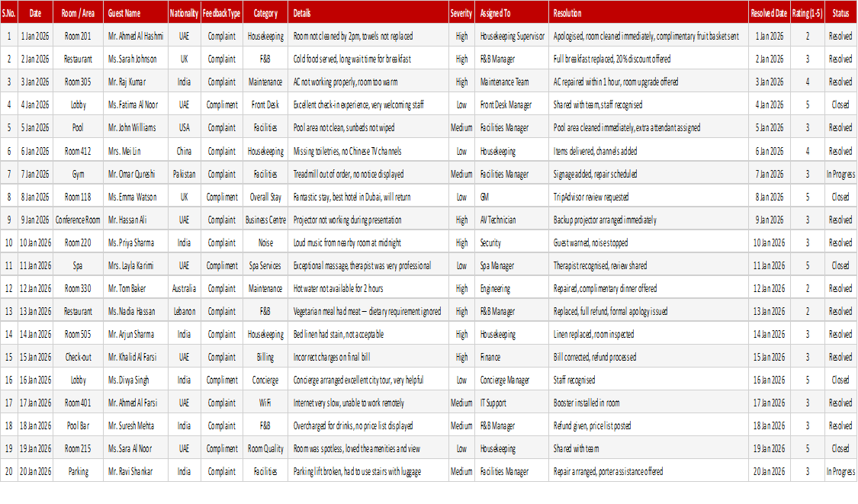Screen dimensions: 858x504
Task: Select 'Ms. Fatima Al Noor' cell
Action: (136, 104)
